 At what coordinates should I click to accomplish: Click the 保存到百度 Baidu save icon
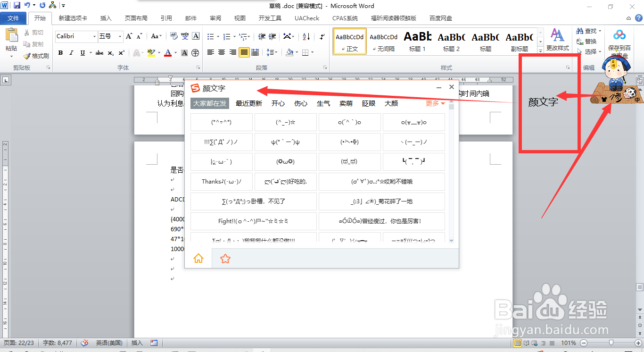pos(619,34)
